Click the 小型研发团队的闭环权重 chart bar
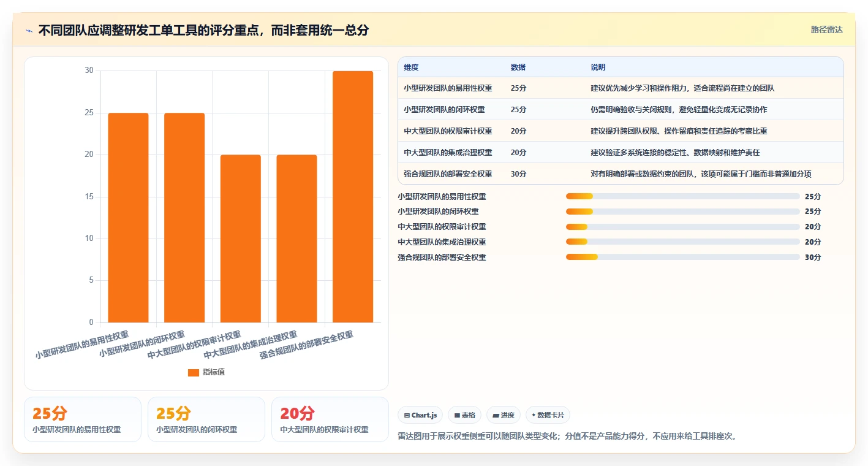The width and height of the screenshot is (868, 466). point(184,218)
